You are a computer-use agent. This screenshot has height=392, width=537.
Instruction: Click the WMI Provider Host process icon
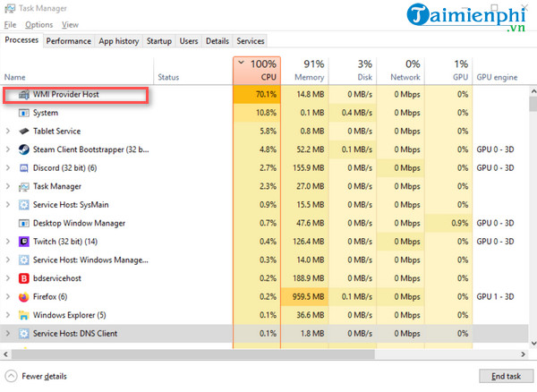(23, 95)
